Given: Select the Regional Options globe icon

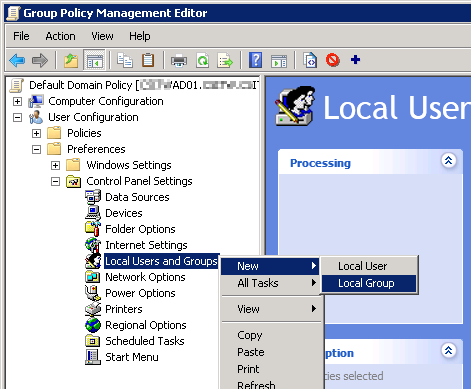Looking at the screenshot, I should click(93, 325).
